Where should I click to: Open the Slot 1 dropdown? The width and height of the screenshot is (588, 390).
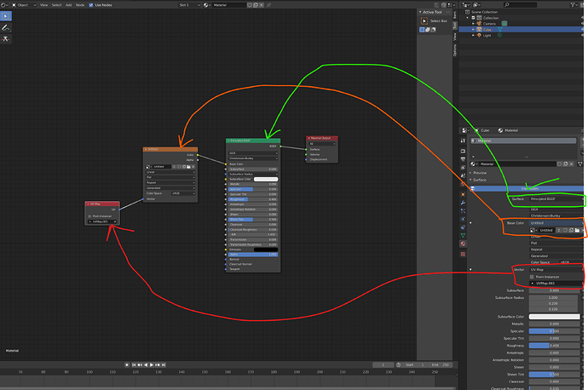click(x=189, y=5)
